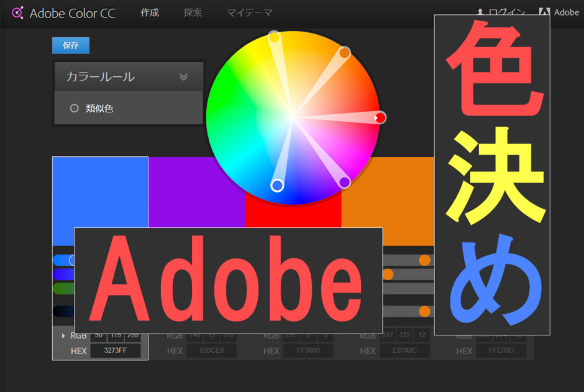Viewport: 584px width, 392px height.
Task: Click the blue base-color handle on the wheel
Action: (x=277, y=185)
